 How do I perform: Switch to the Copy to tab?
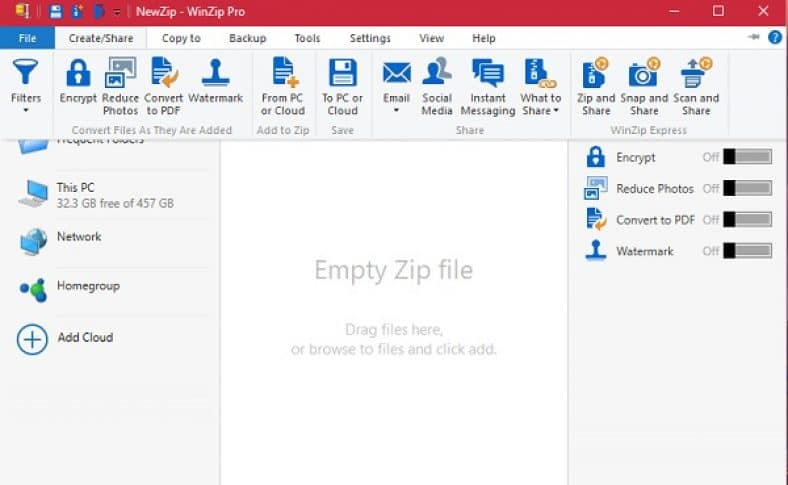pos(181,38)
